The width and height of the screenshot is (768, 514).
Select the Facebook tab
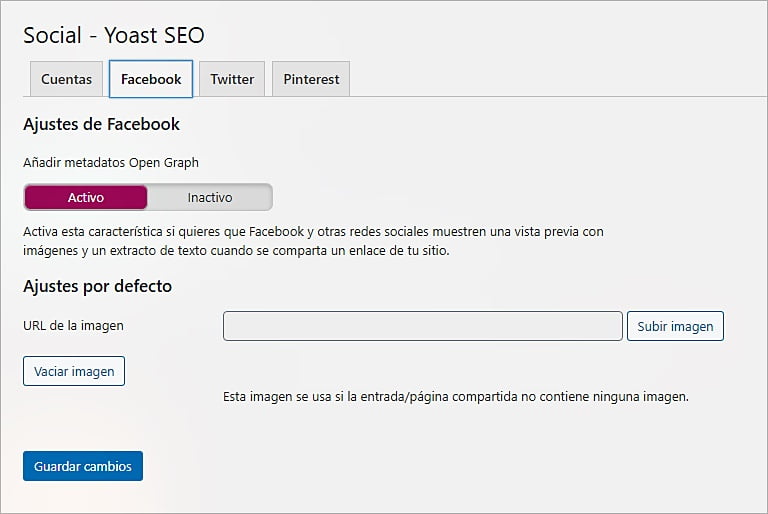tap(151, 79)
